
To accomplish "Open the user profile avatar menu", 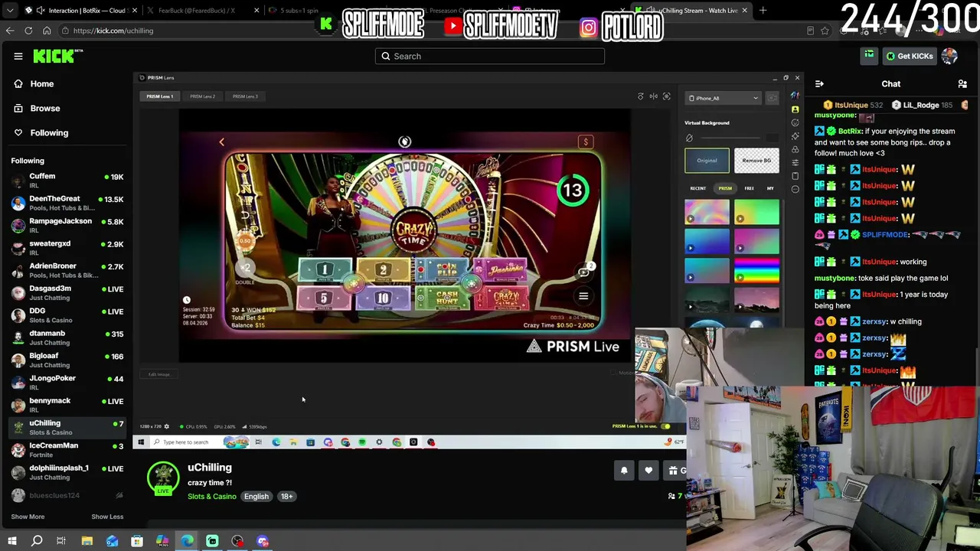I will [949, 56].
